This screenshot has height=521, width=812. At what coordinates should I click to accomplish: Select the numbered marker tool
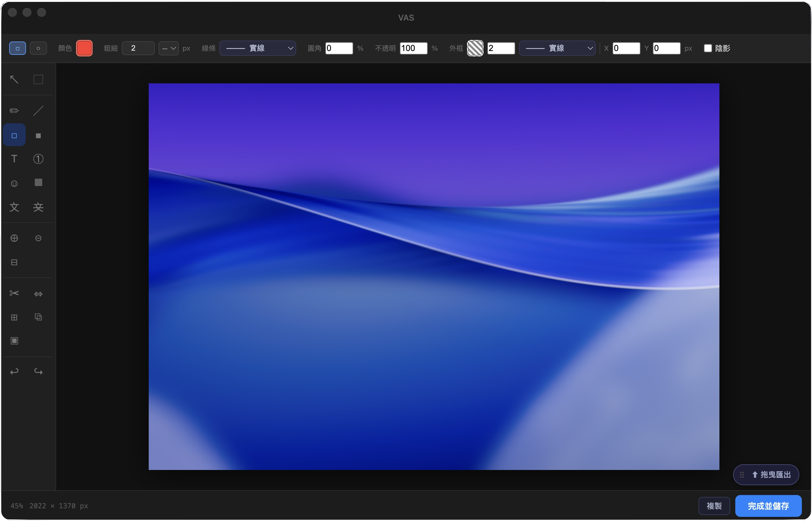38,159
